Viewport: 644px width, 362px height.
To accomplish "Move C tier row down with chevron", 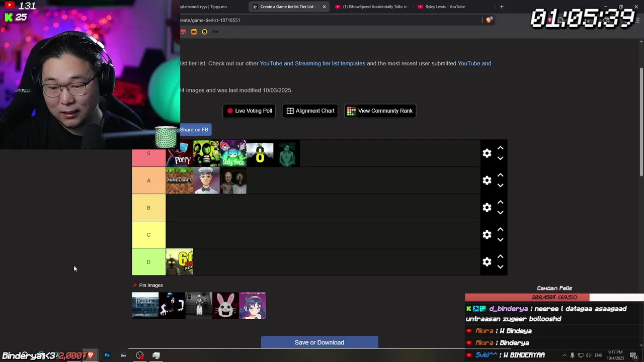I will tap(500, 240).
